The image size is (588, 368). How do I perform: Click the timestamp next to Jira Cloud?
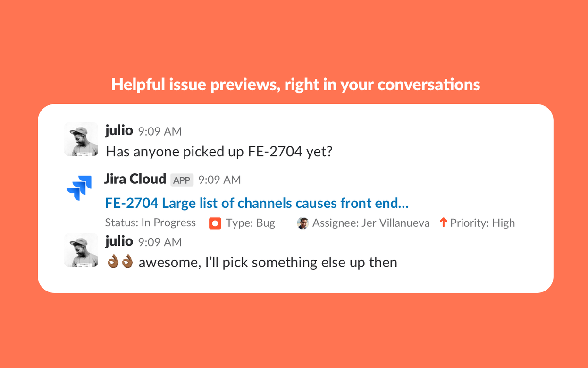pyautogui.click(x=219, y=180)
